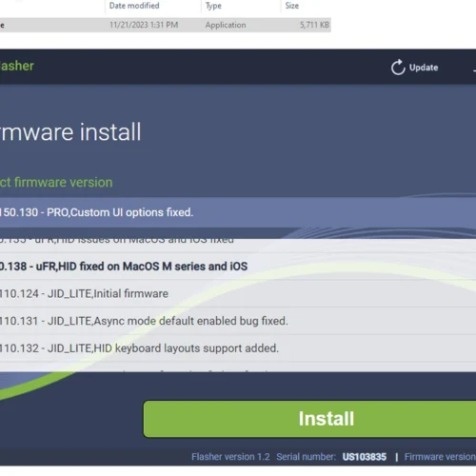Click the 11/21/2023 1:31 PM date cell
The image size is (476, 476).
(144, 25)
